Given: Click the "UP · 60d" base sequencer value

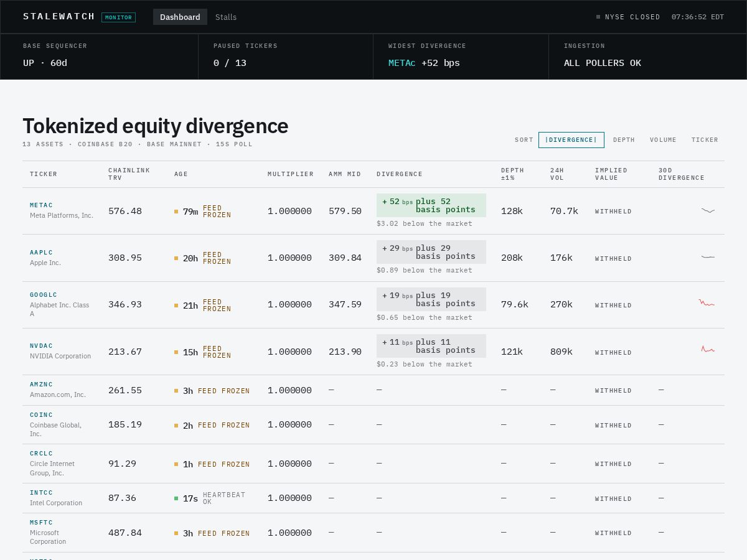Looking at the screenshot, I should click(x=45, y=63).
